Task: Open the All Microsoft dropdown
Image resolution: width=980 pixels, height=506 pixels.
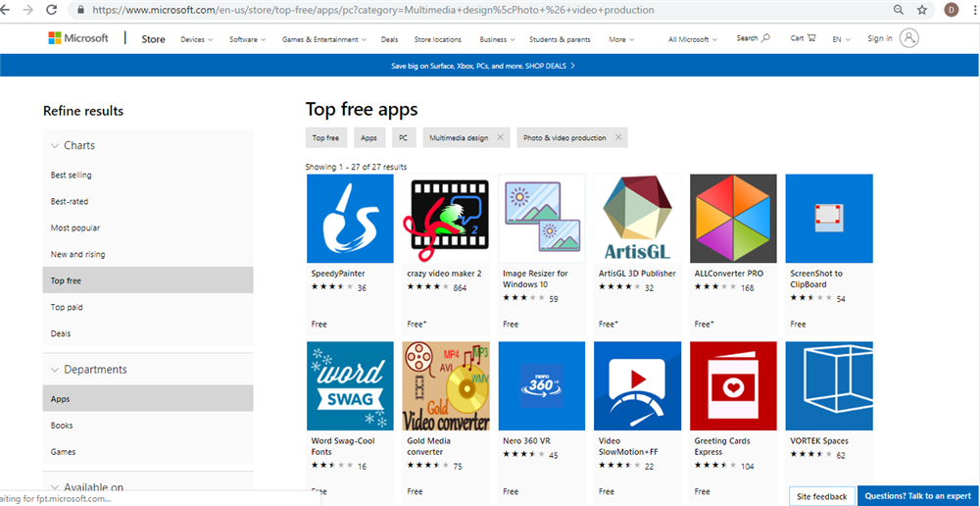Action: (x=693, y=39)
